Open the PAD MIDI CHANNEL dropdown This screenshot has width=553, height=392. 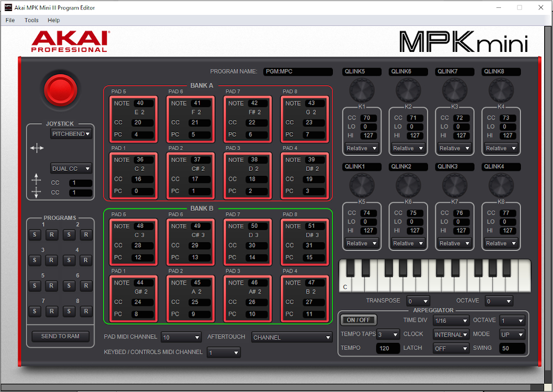coord(181,337)
